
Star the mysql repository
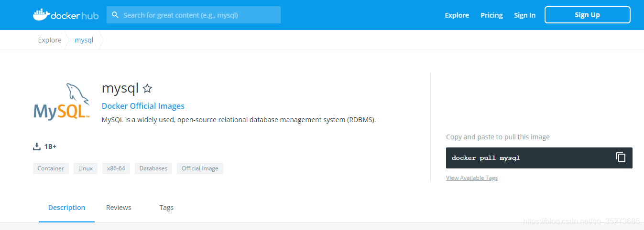tap(147, 88)
